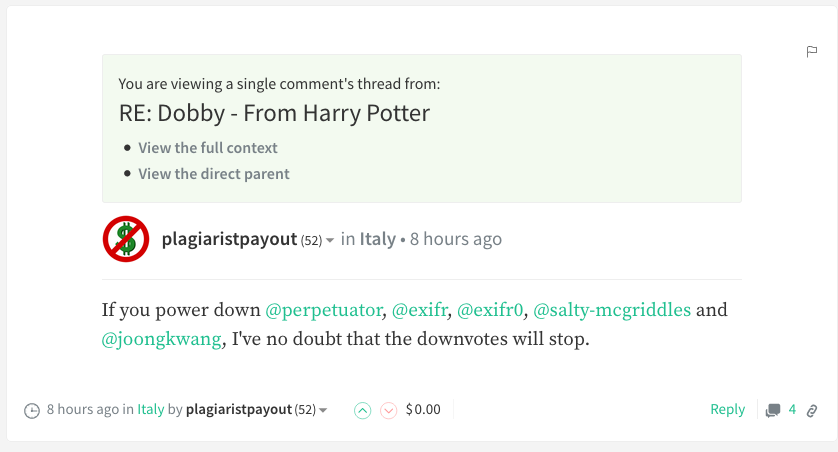Screen dimensions: 838x452
Task: Visit the @joongkwang profile mention
Action: tap(161, 339)
